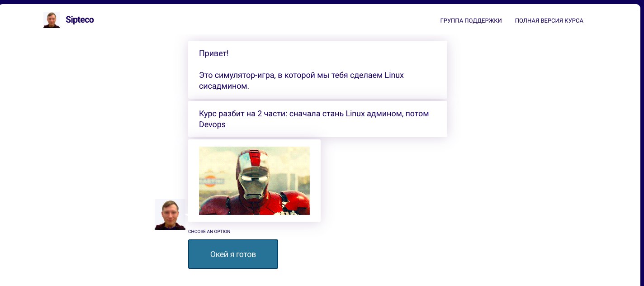644x286 pixels.
Task: Click the Sipteco logo avatar in header
Action: (52, 20)
